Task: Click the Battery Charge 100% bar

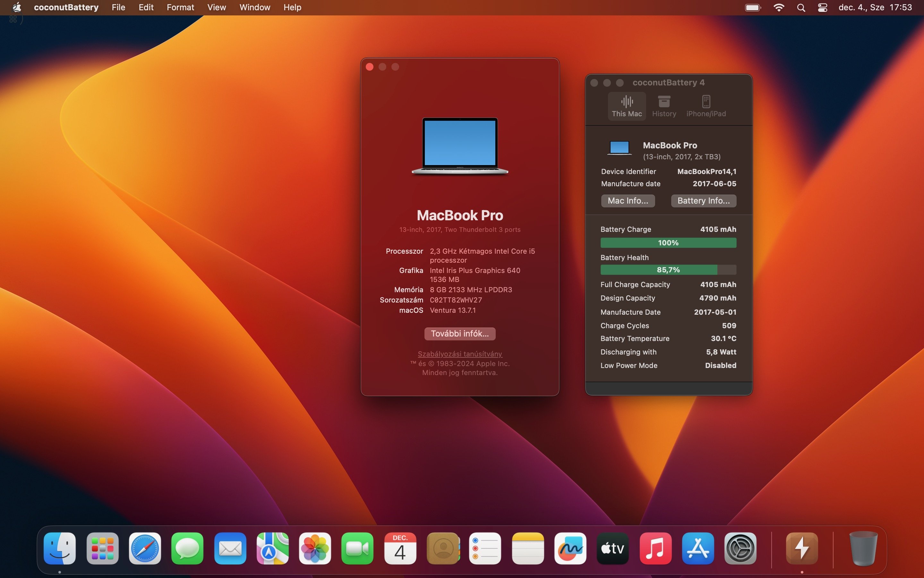Action: coord(668,243)
